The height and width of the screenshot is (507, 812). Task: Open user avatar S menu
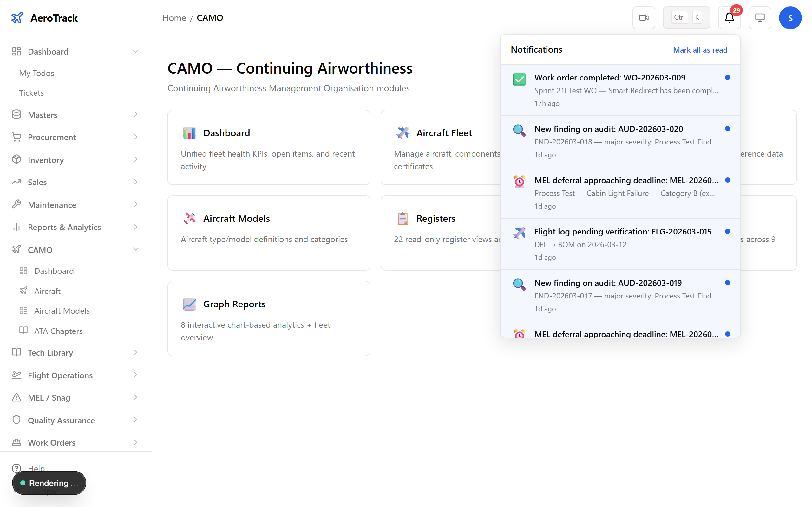click(790, 18)
